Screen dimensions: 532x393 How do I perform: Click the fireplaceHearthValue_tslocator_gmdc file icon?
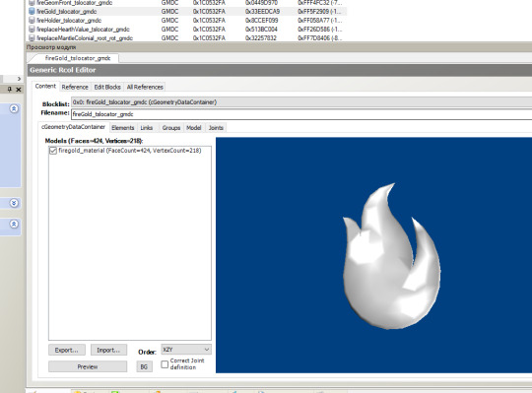click(x=32, y=30)
